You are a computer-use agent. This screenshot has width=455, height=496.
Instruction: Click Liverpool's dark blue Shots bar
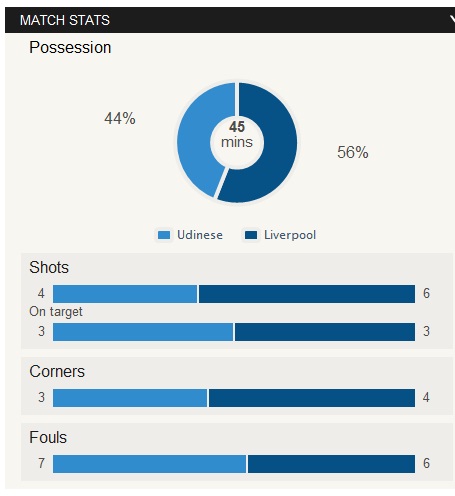click(307, 294)
